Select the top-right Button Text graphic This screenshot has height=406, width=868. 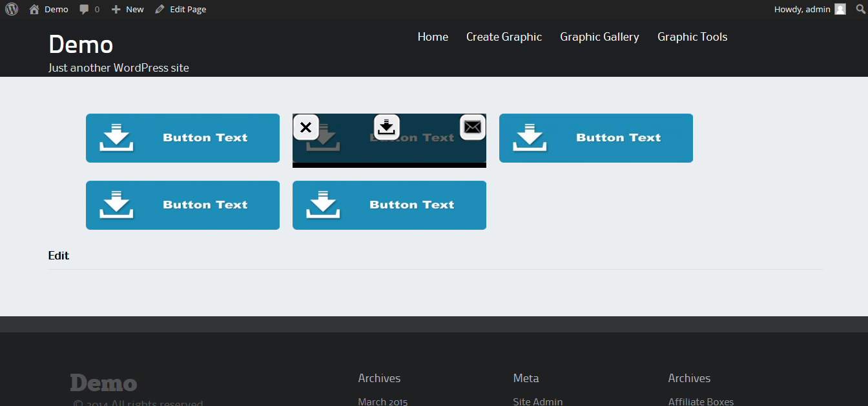(596, 138)
